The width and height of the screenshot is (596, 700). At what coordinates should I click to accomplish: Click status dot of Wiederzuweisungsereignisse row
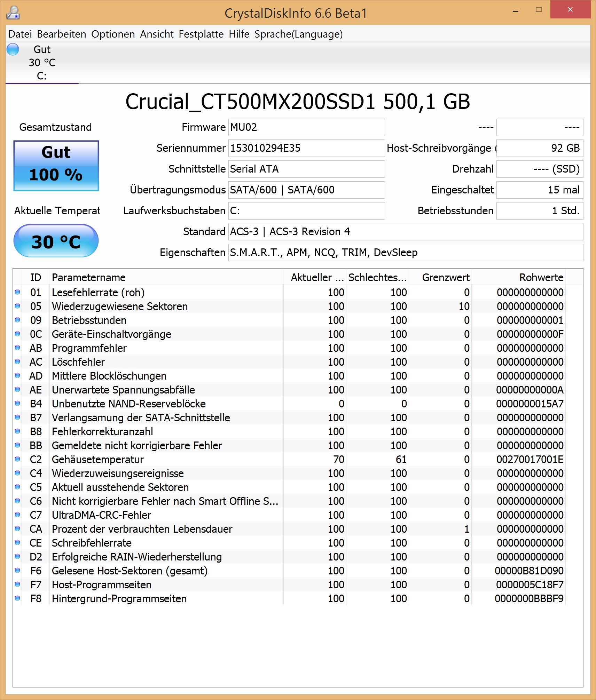click(17, 473)
